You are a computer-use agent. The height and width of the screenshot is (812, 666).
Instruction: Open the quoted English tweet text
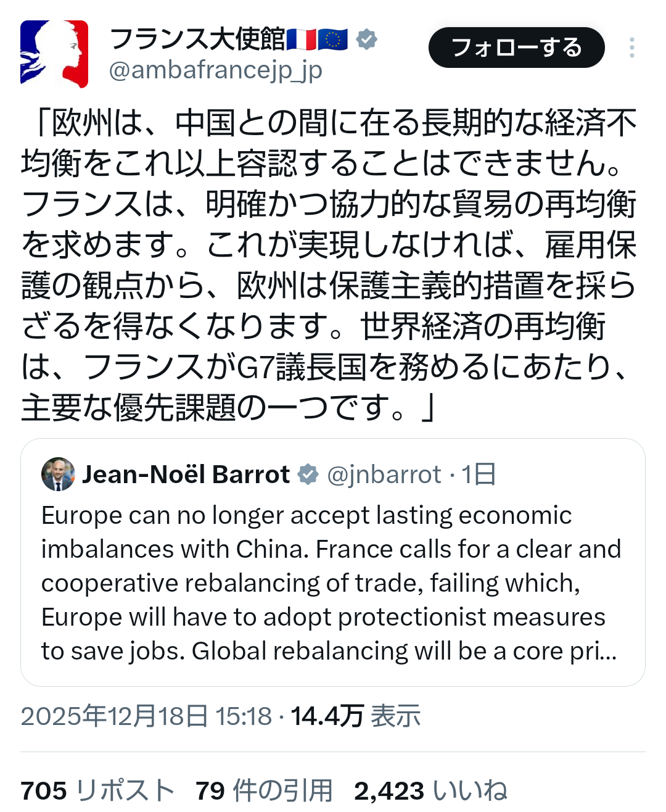pos(330,582)
